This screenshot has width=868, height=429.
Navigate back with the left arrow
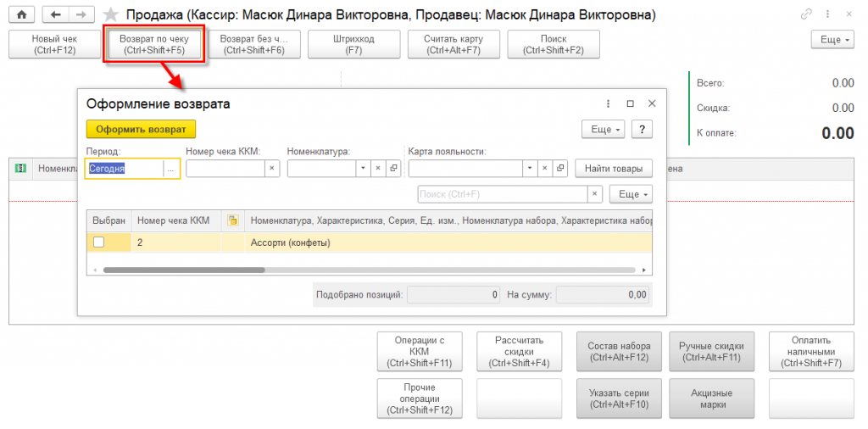tap(55, 15)
